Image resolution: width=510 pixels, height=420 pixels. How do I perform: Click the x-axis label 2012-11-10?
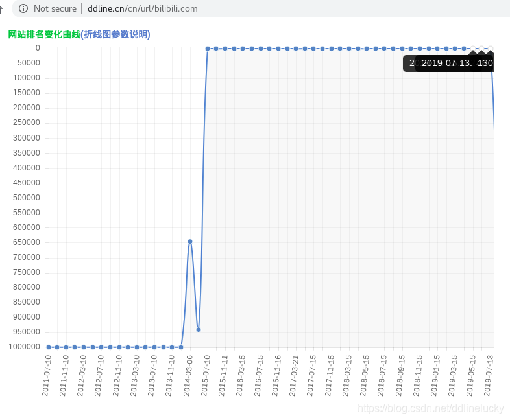coord(117,376)
